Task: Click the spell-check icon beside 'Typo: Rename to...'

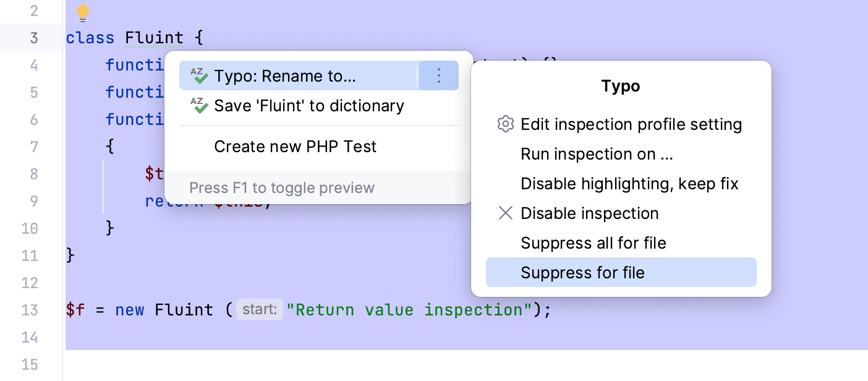Action: pyautogui.click(x=199, y=75)
